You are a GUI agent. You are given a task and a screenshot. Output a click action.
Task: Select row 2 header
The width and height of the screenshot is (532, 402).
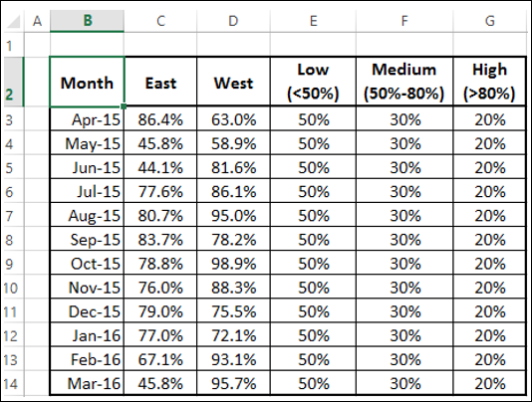click(x=13, y=82)
